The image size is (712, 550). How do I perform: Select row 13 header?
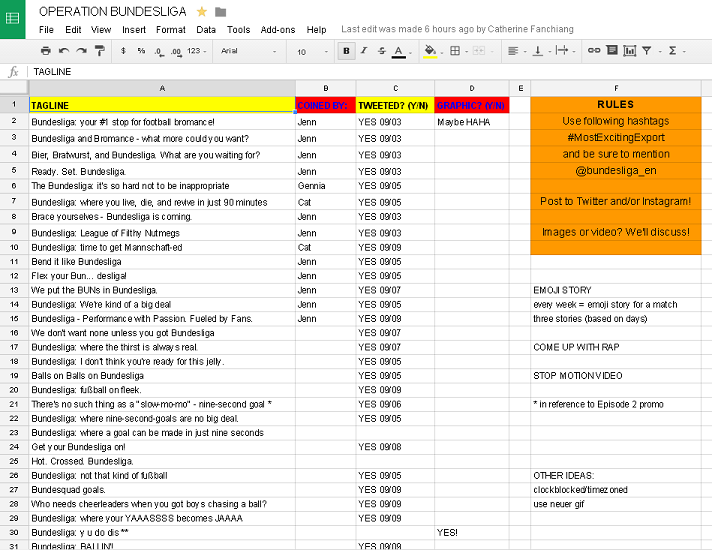coord(14,290)
